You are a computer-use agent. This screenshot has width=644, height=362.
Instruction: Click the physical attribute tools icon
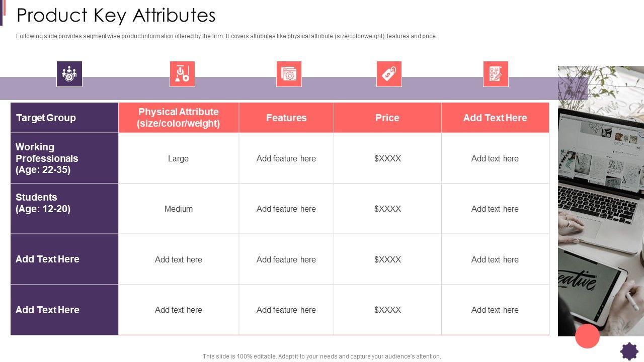pyautogui.click(x=182, y=74)
